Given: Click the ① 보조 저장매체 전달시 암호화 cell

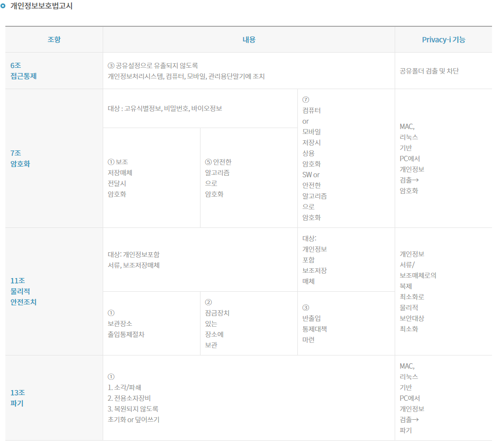Looking at the screenshot, I should (x=151, y=178).
